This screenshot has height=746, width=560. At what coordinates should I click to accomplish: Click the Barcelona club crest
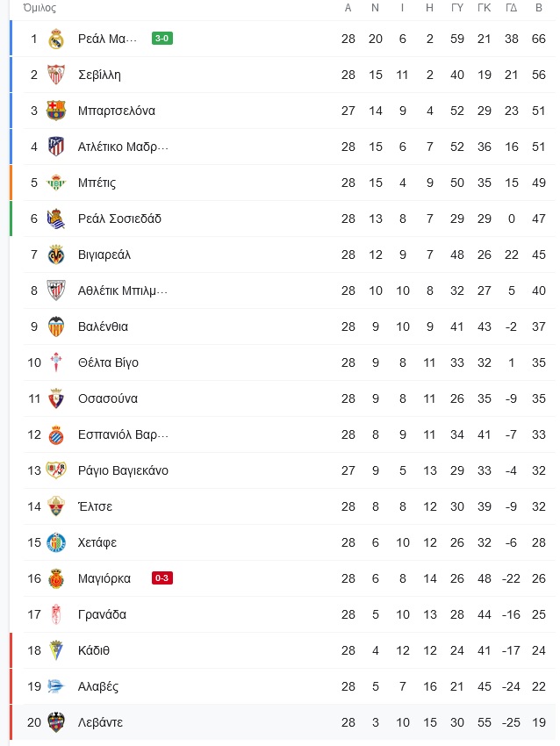[56, 111]
